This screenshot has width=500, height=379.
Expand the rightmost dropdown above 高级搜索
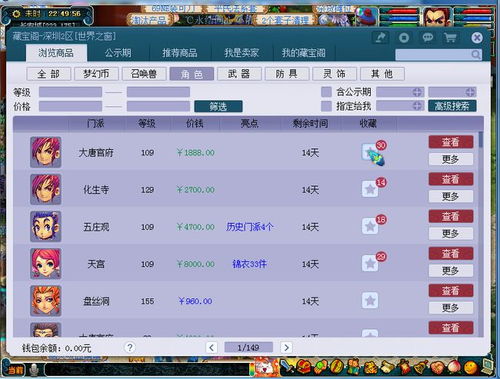[470, 92]
